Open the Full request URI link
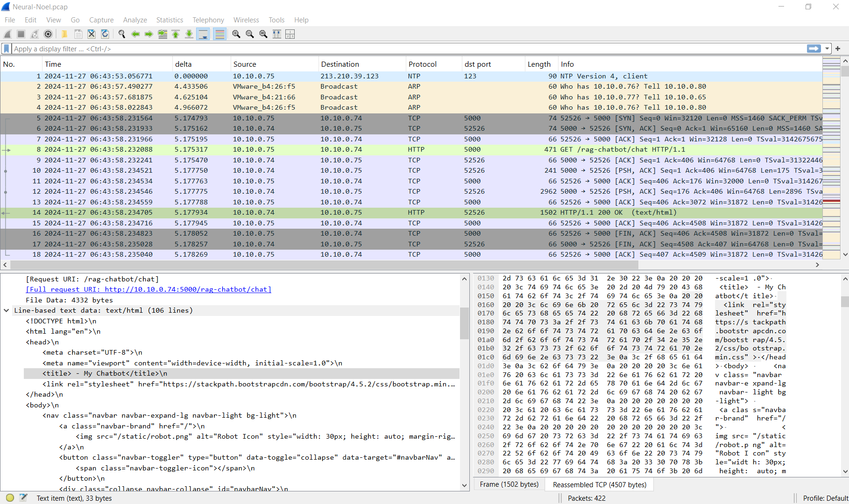 click(149, 289)
